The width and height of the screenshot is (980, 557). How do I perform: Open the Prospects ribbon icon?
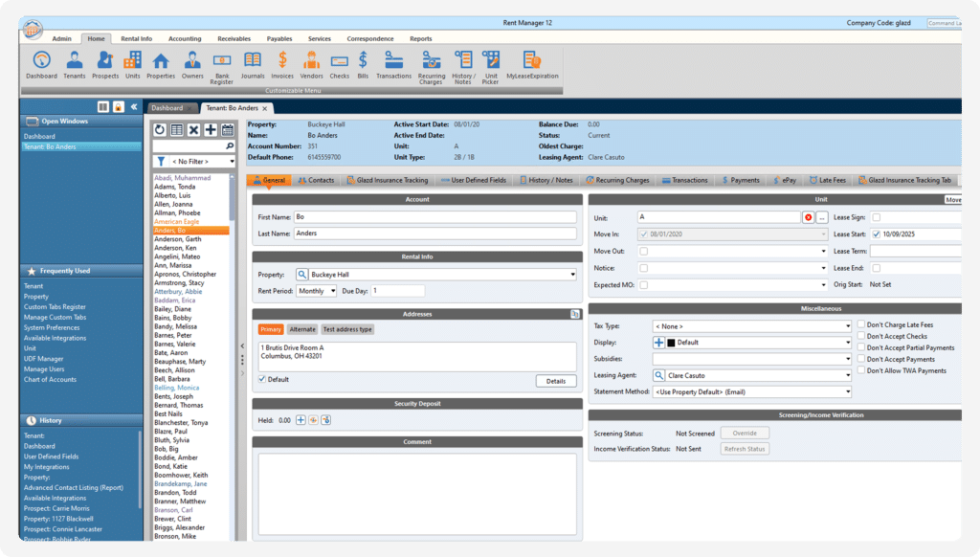105,65
